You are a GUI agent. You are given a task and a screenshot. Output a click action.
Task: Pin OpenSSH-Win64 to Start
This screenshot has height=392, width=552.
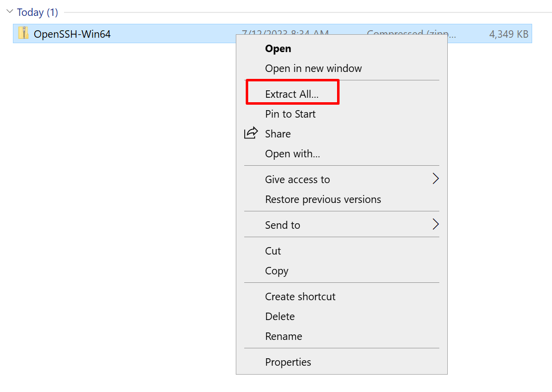290,114
